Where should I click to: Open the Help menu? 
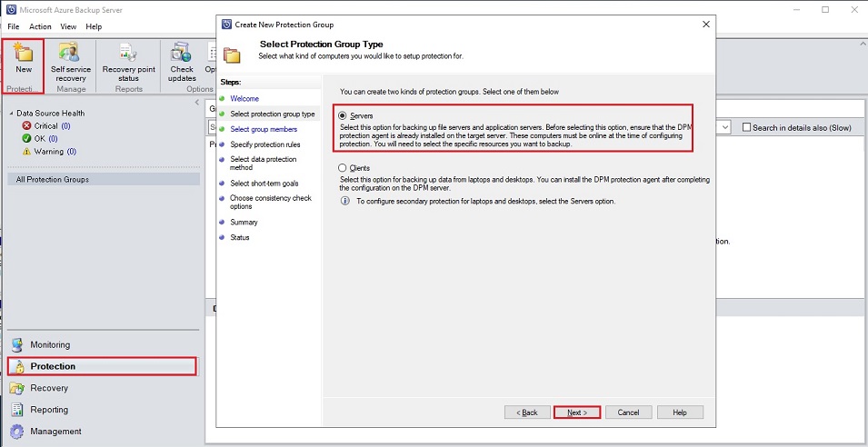(x=94, y=26)
